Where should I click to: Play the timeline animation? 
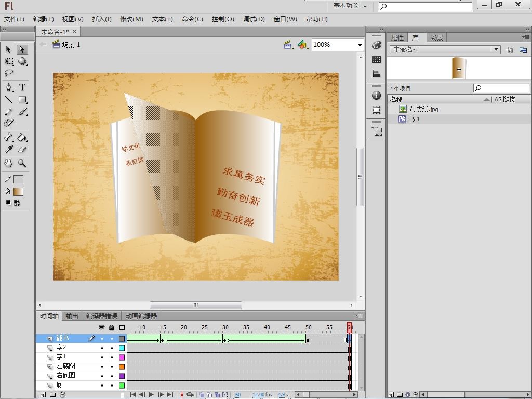[151, 395]
